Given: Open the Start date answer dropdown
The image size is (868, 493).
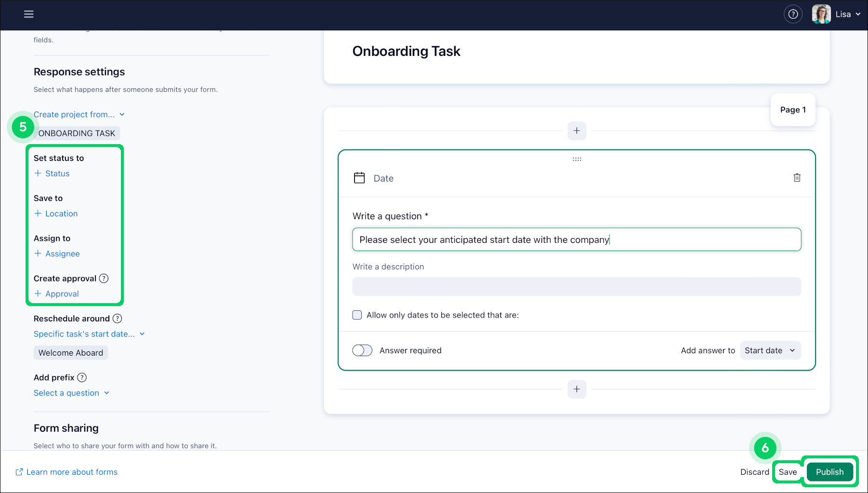Looking at the screenshot, I should coord(770,350).
